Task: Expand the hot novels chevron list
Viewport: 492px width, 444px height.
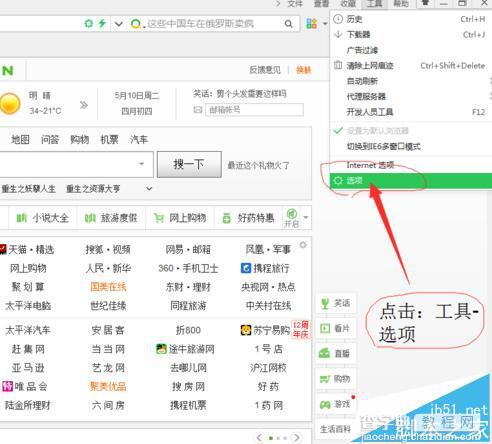Action: click(x=149, y=189)
